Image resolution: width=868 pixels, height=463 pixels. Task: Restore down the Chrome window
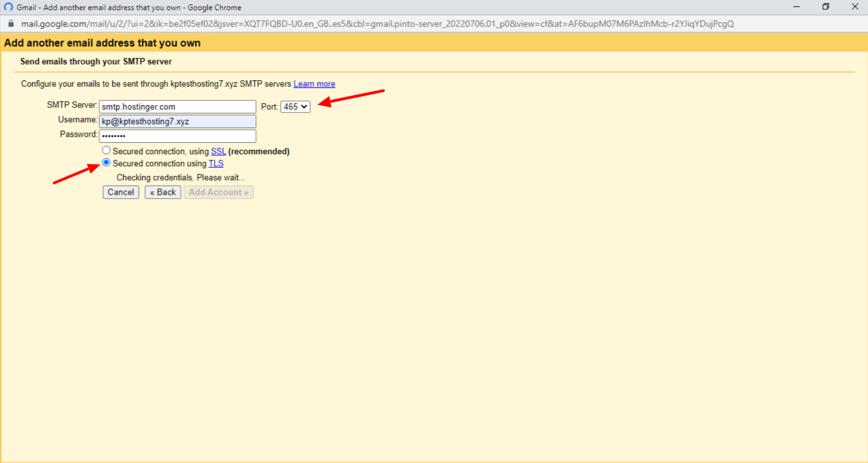(x=825, y=7)
